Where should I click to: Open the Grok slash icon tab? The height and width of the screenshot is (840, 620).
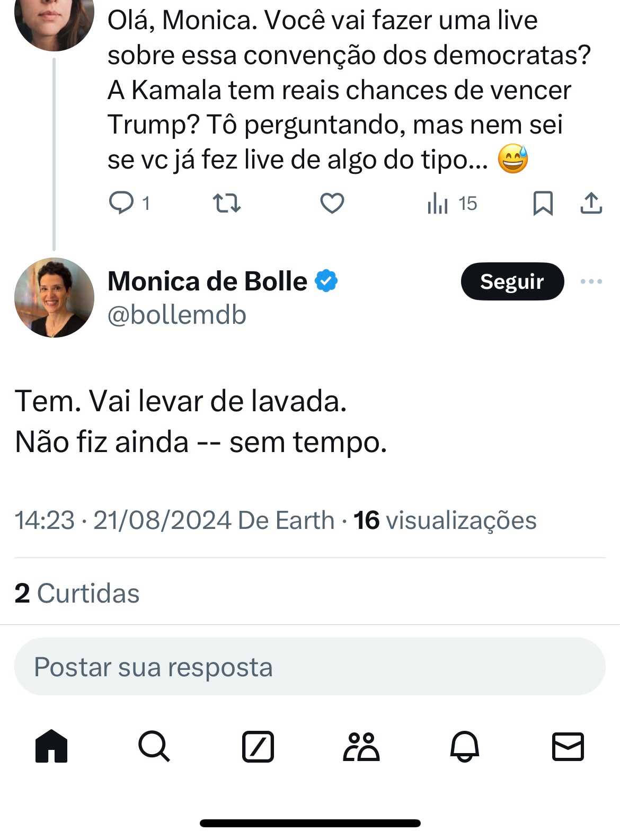258,746
